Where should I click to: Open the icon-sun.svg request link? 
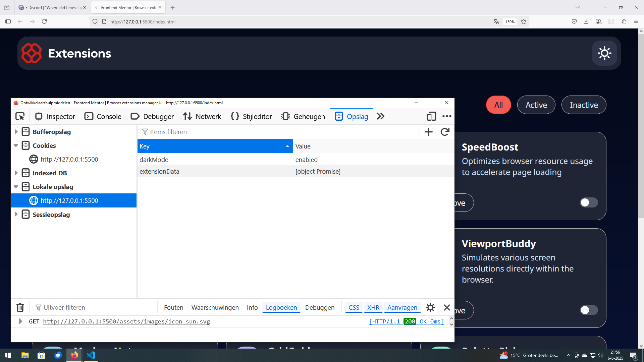tap(126, 321)
